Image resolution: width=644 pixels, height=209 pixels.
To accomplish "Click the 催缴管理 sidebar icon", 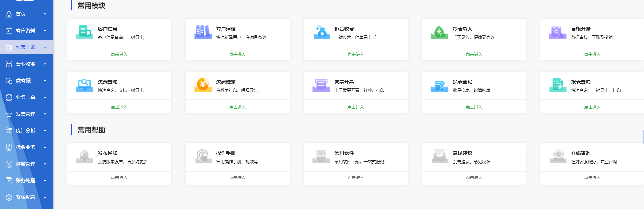I will 9,164.
